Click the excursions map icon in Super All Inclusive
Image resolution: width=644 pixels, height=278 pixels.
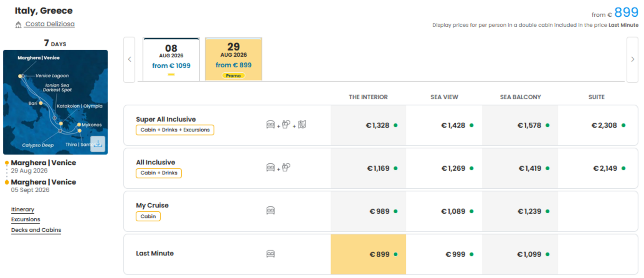coord(302,124)
